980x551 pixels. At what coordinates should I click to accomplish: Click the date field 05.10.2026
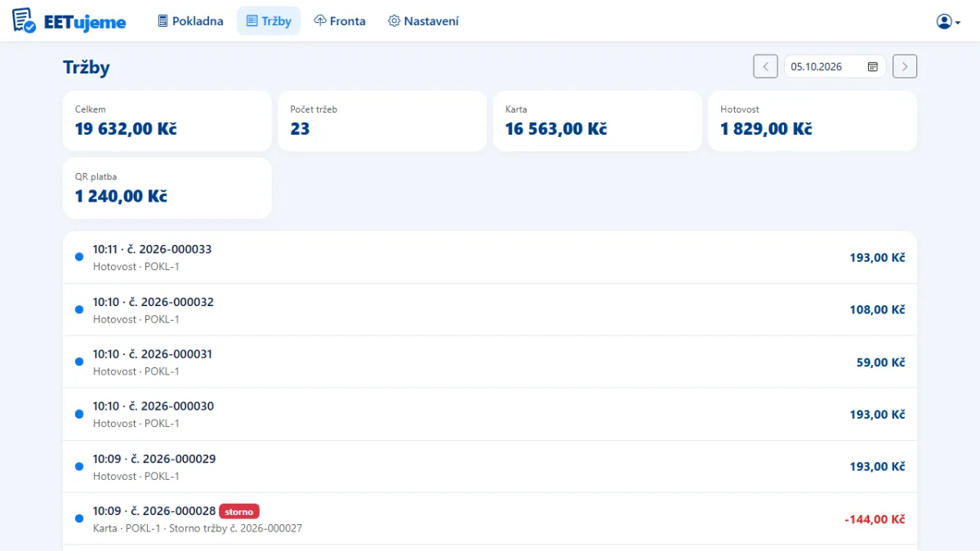[835, 66]
